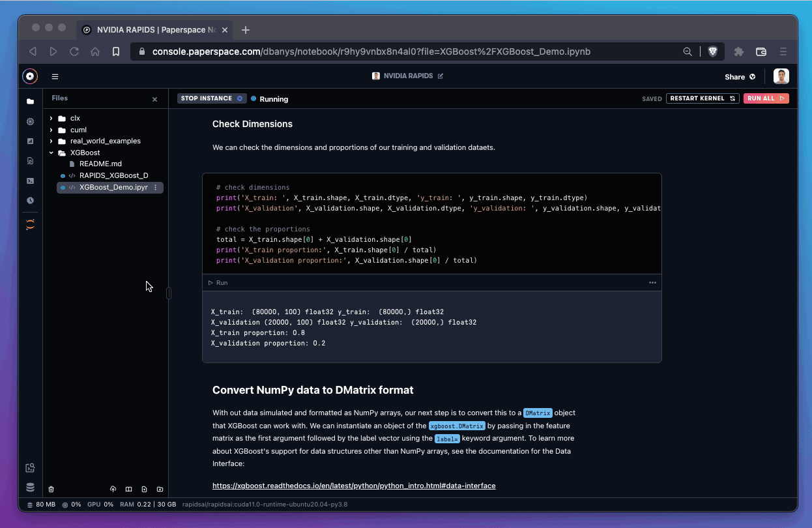Viewport: 812px width, 528px height.
Task: Click the Brave shield icon in address bar
Action: [x=713, y=51]
